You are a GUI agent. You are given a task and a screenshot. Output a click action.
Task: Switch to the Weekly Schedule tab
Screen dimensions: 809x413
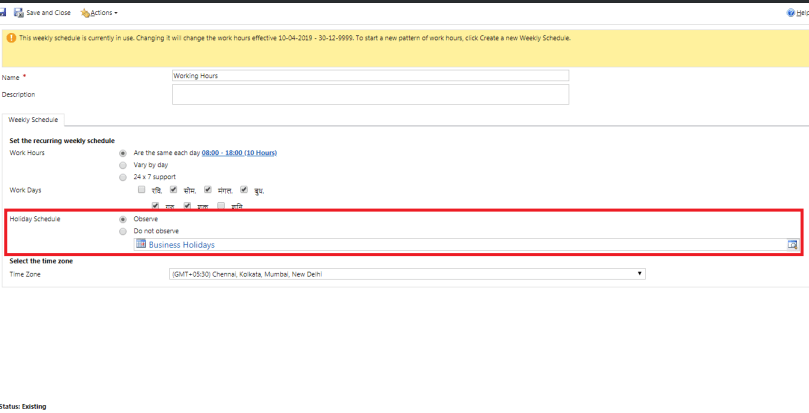click(33, 119)
